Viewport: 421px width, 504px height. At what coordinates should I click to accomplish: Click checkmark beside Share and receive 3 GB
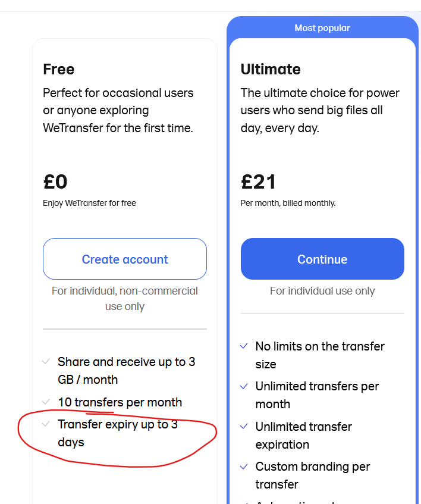pos(46,362)
